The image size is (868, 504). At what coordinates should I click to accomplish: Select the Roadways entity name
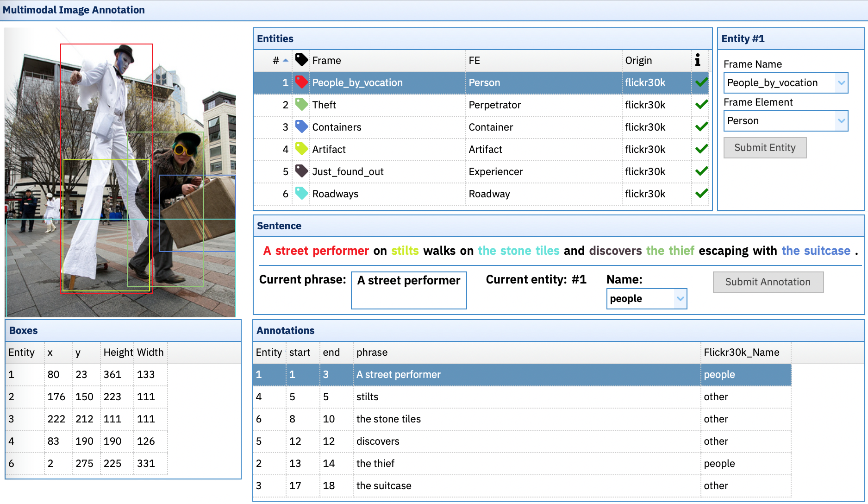pos(335,194)
